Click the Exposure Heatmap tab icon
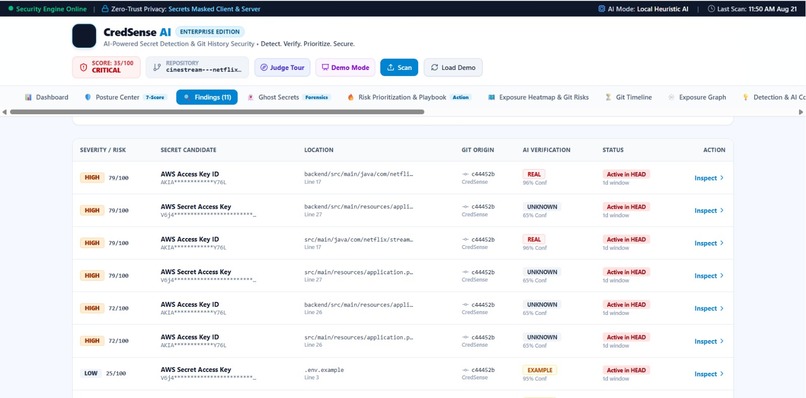This screenshot has width=806, height=398. (x=491, y=97)
